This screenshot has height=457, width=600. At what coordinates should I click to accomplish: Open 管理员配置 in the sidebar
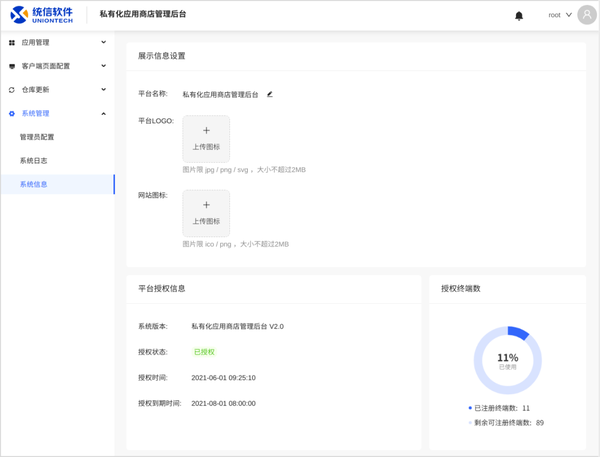37,137
